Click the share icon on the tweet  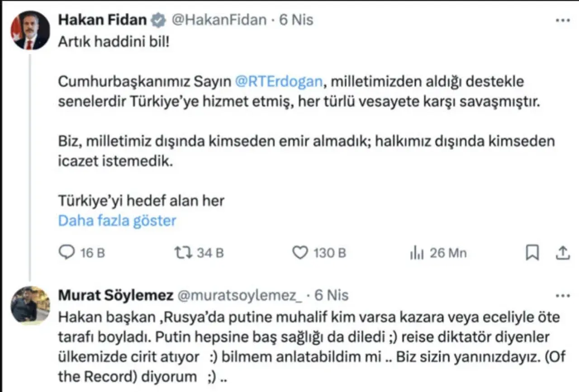point(562,253)
